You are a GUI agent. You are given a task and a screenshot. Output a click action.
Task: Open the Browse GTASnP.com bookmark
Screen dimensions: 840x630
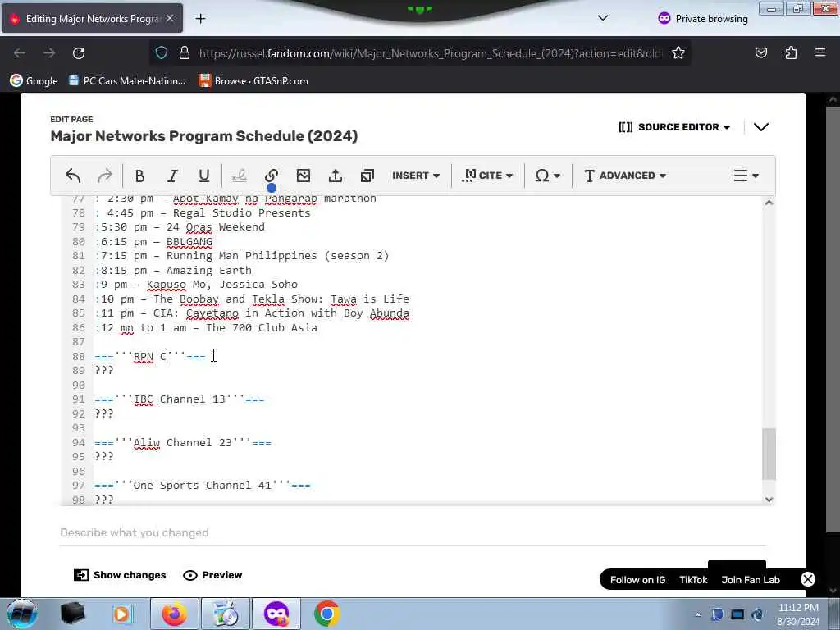[253, 81]
